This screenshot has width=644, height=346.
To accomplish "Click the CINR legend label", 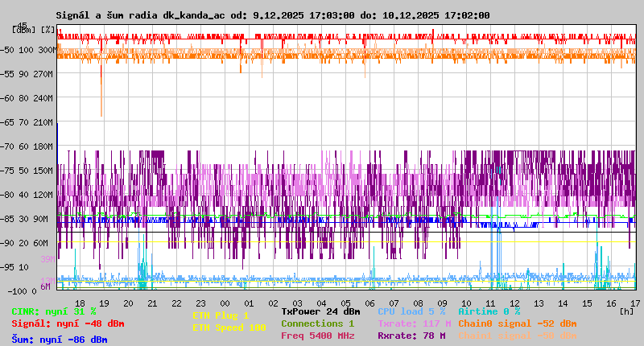I will (x=54, y=311).
